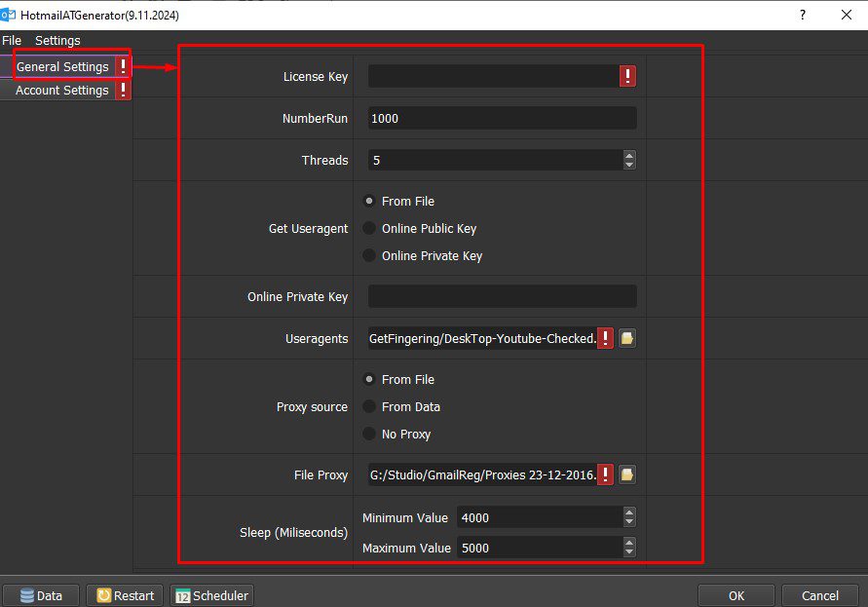Click the License Key input field

494,76
